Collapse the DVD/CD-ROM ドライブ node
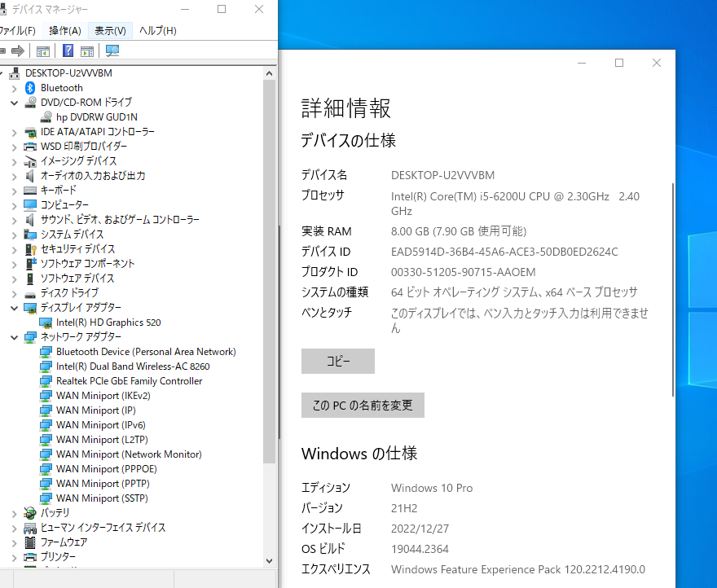717x588 pixels. [14, 103]
